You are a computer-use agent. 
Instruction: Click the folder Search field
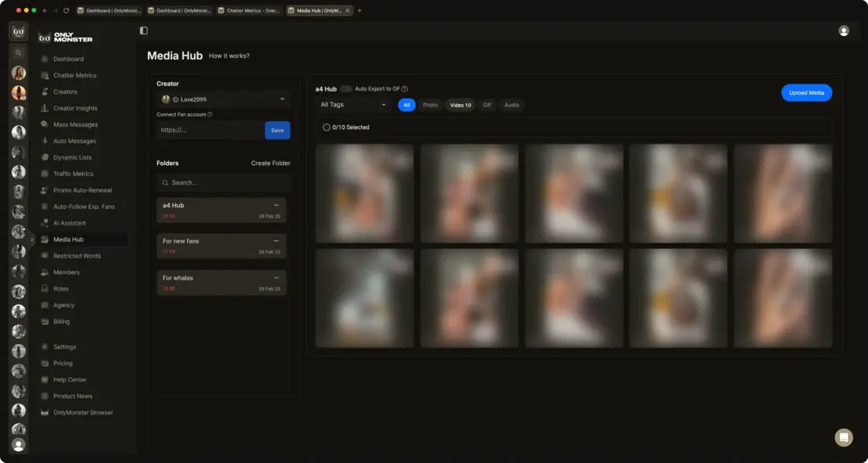223,183
